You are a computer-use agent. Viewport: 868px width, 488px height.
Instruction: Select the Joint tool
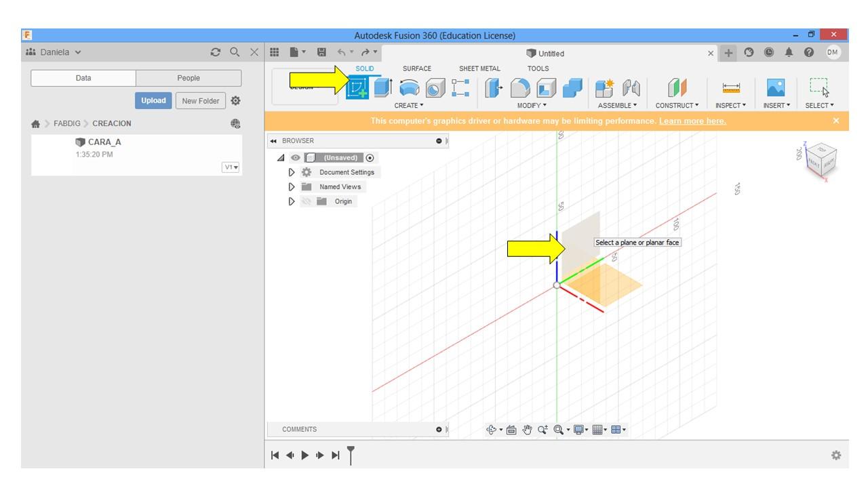631,87
